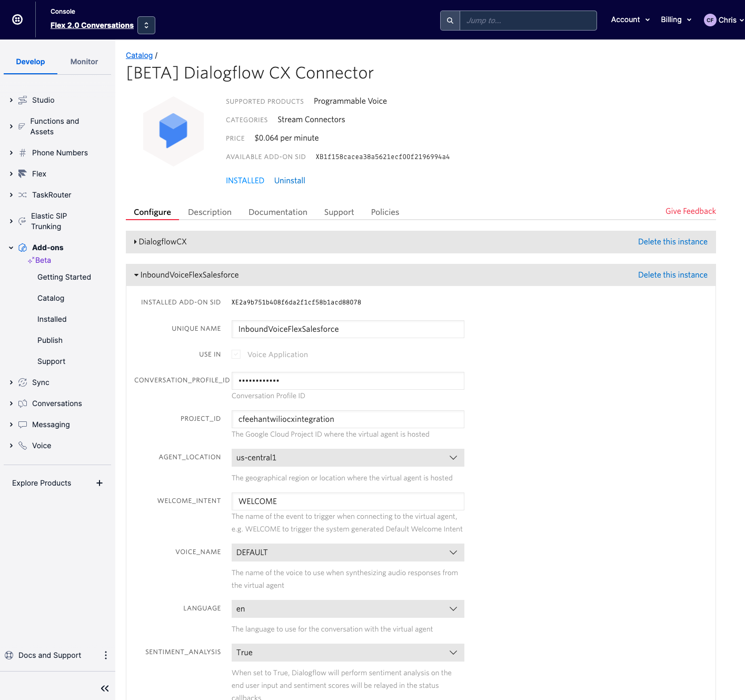745x700 pixels.
Task: Select the Policies tab
Action: point(385,212)
